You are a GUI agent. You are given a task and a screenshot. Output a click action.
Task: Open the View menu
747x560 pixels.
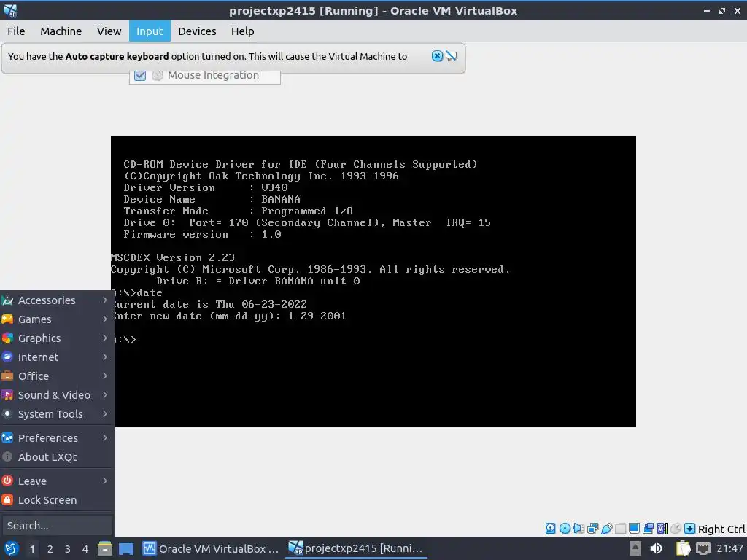click(x=109, y=31)
